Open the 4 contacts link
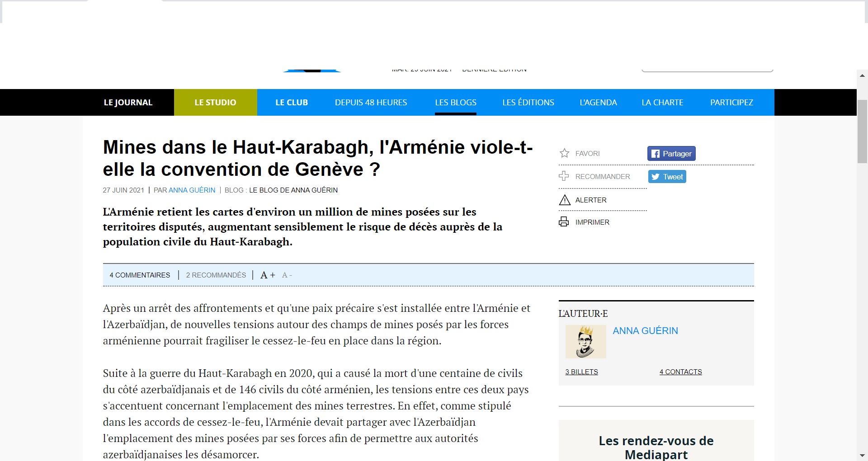The image size is (868, 461). tap(680, 372)
